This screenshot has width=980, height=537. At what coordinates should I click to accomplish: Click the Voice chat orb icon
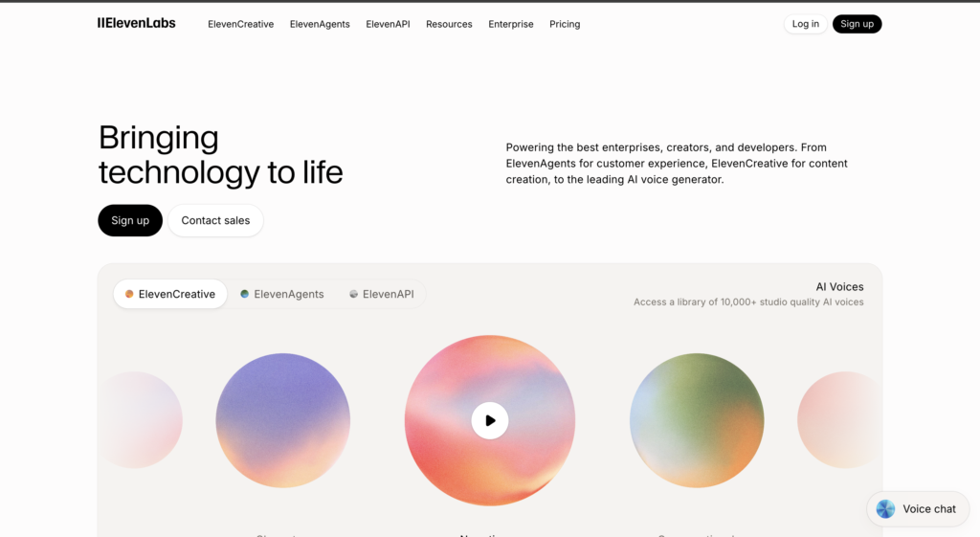(885, 509)
